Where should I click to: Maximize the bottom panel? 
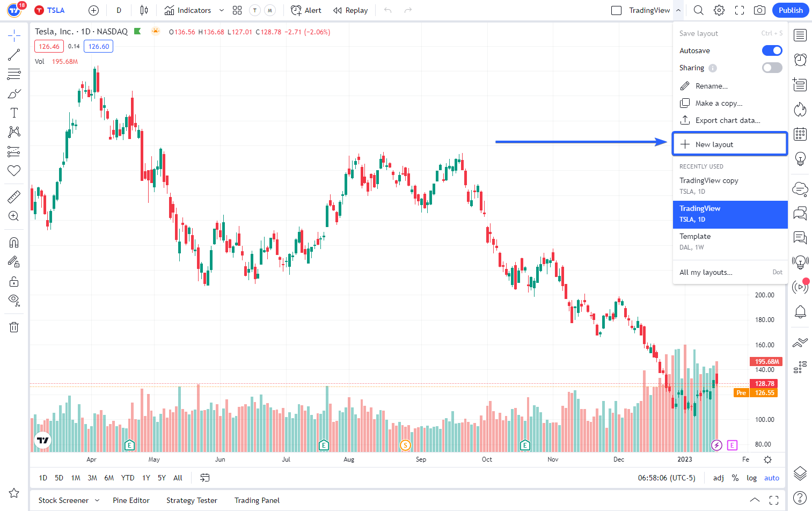click(x=773, y=500)
